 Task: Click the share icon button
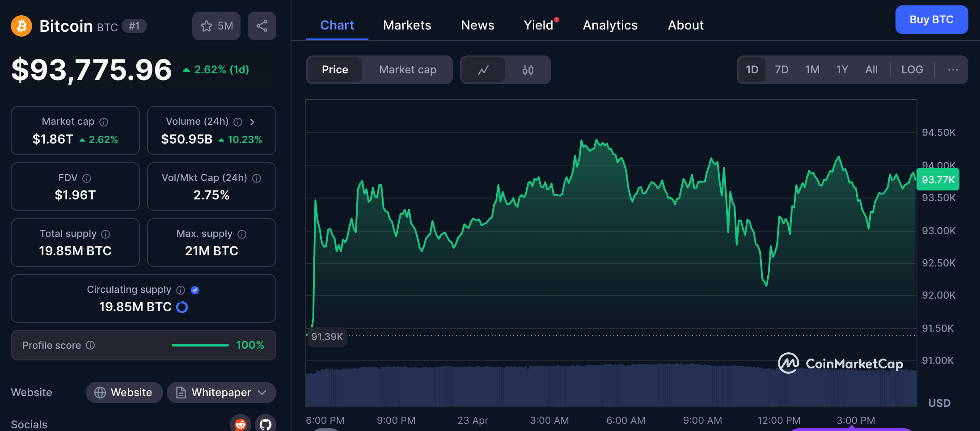pyautogui.click(x=262, y=26)
